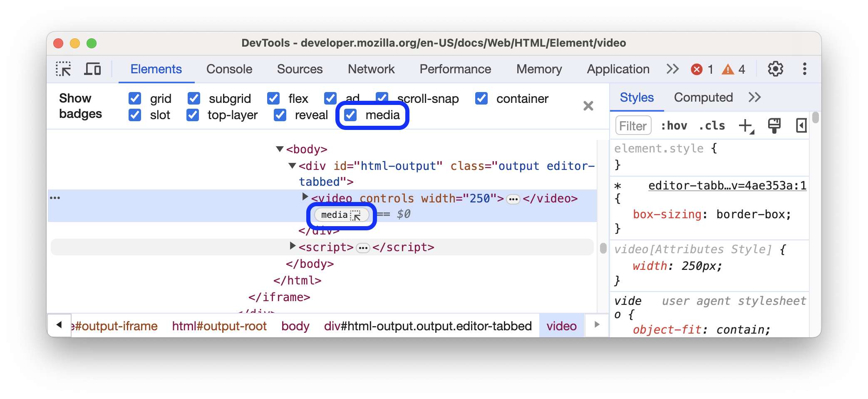The height and width of the screenshot is (399, 868).
Task: Expand the video element node
Action: [305, 197]
